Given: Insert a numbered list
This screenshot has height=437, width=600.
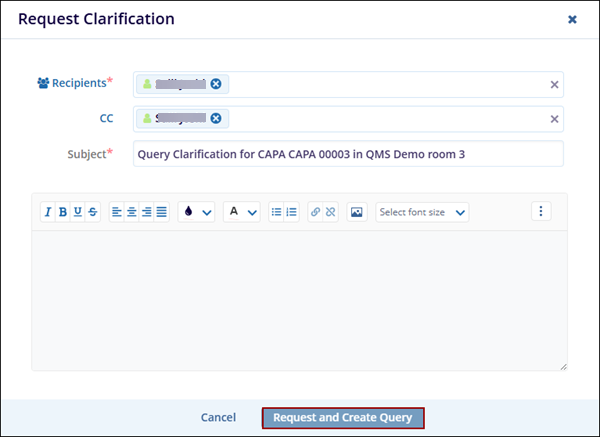Looking at the screenshot, I should coord(291,212).
